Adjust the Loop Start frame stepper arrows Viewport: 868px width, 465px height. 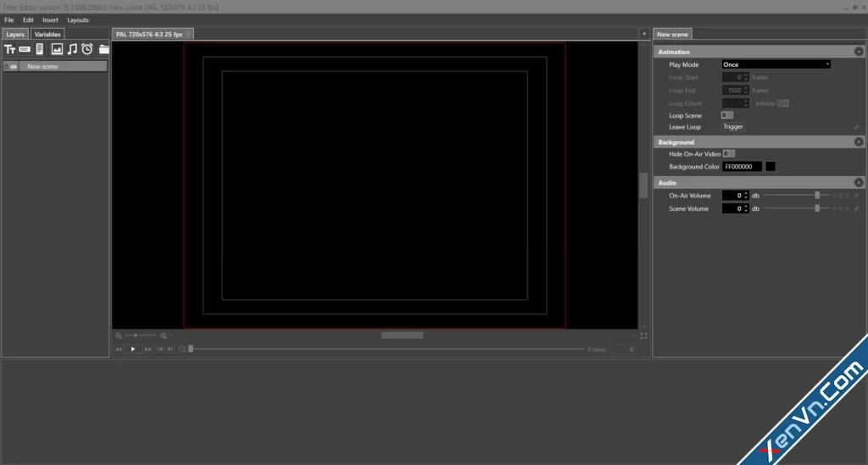coord(746,77)
